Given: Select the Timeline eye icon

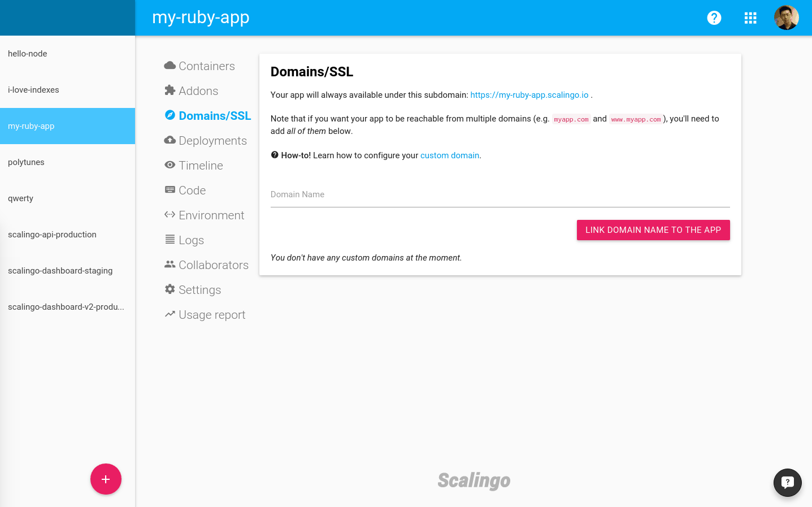Looking at the screenshot, I should (170, 165).
